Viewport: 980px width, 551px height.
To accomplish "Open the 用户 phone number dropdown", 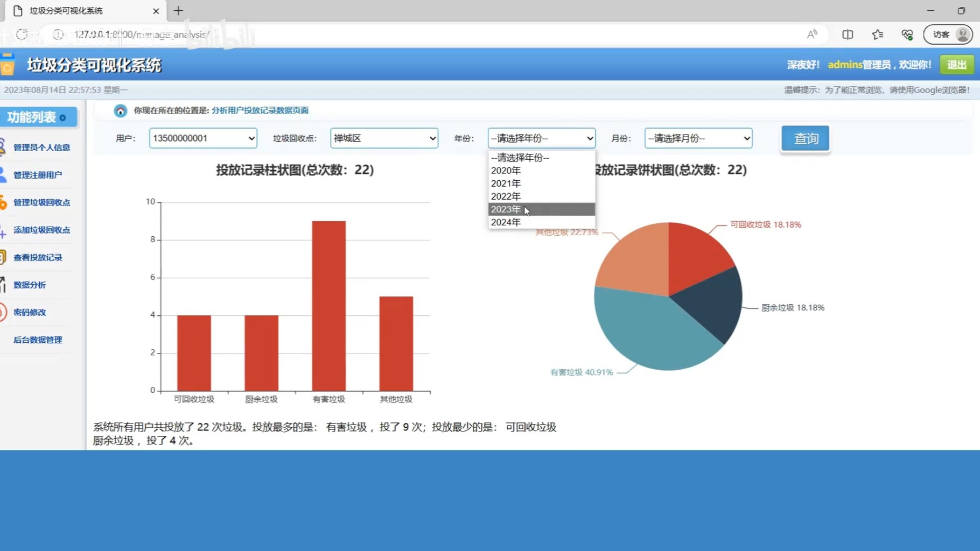I will (x=202, y=138).
